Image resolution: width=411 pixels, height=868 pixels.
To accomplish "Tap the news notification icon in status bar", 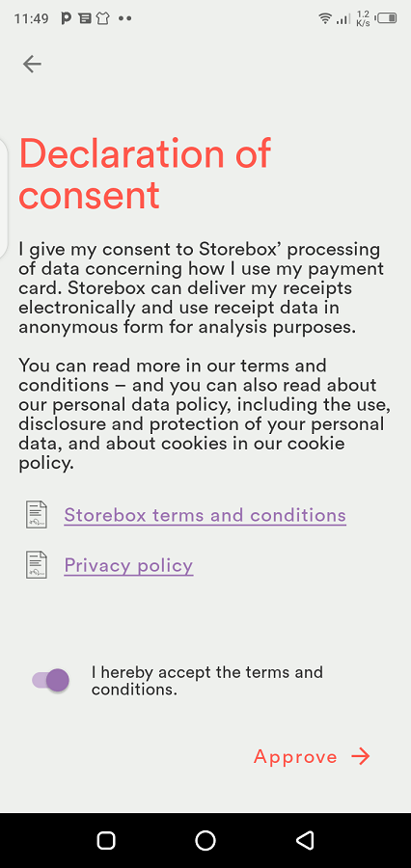I will (85, 18).
